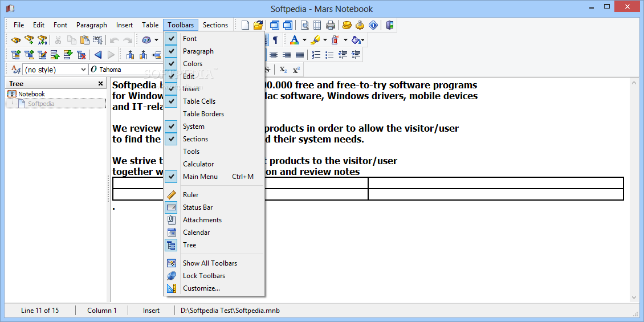644x322 pixels.
Task: Click the blue info diamond icon
Action: [373, 26]
